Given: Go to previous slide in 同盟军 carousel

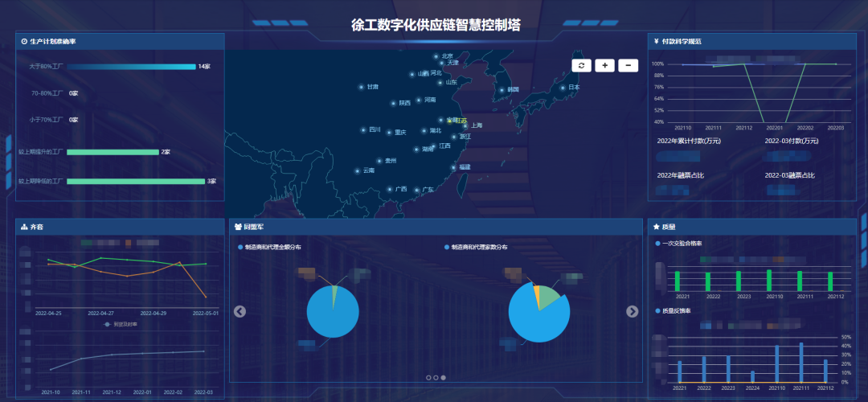Looking at the screenshot, I should click(240, 312).
